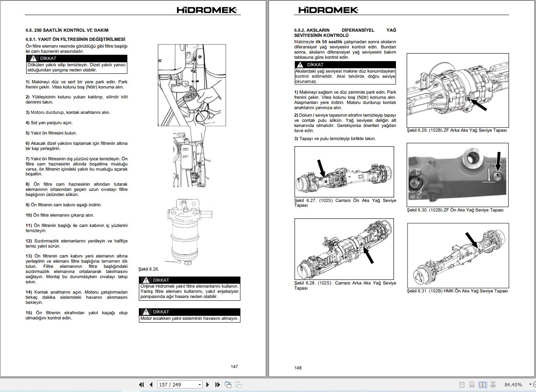Select two-page facing view
The height and width of the screenshot is (392, 536).
[482, 384]
